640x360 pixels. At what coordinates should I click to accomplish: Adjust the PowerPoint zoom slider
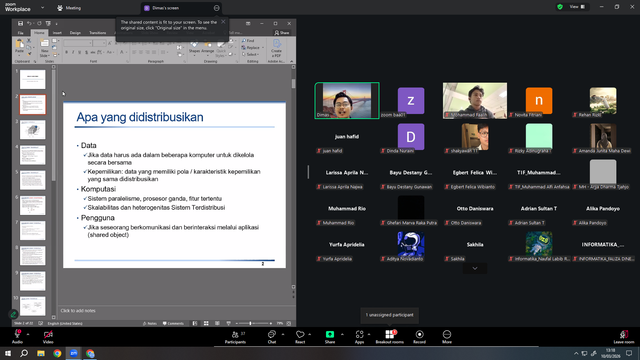251,323
